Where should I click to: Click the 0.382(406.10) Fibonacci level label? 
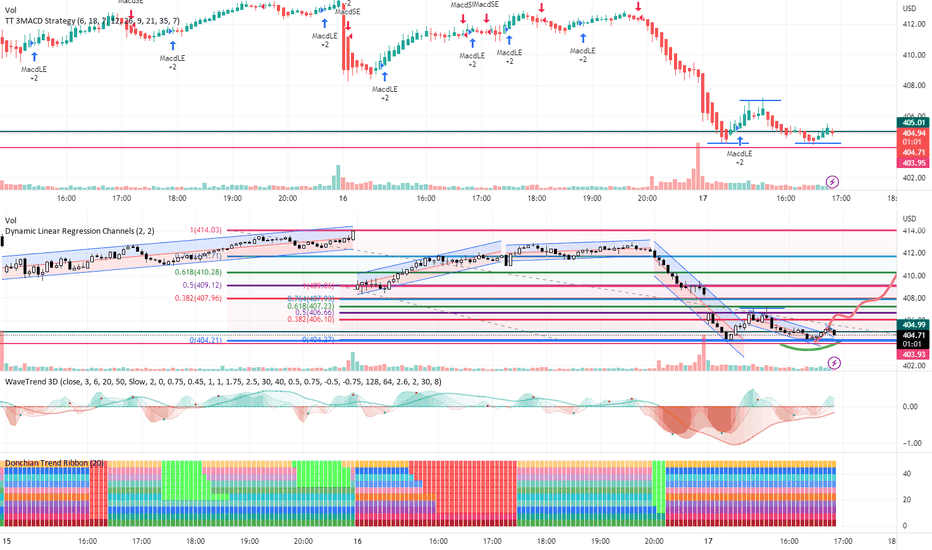pyautogui.click(x=310, y=319)
